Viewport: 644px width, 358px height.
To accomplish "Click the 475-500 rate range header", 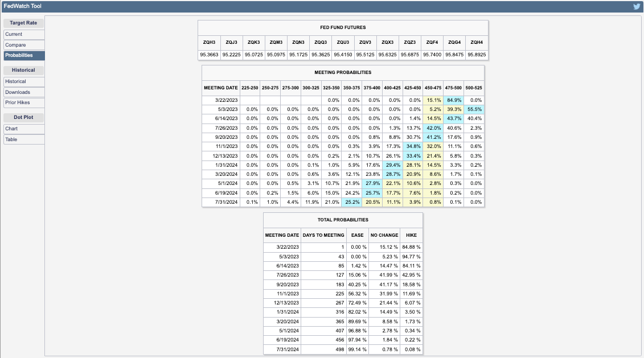I will coord(453,88).
